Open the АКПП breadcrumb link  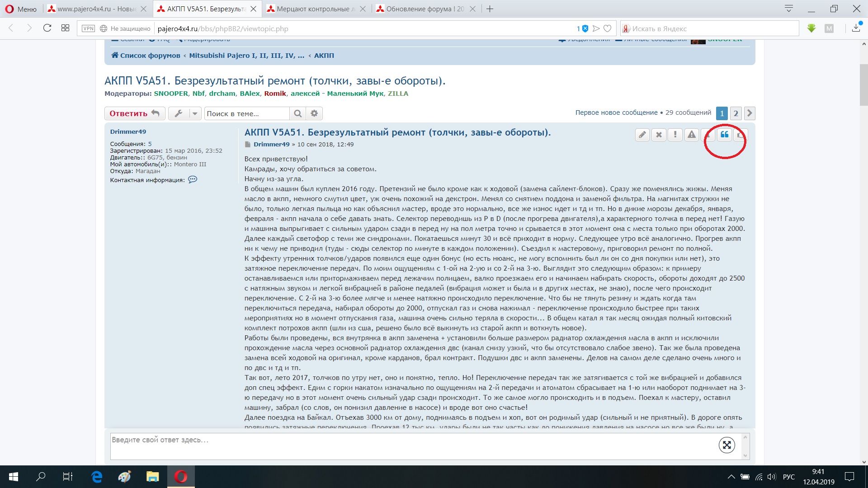pyautogui.click(x=324, y=56)
